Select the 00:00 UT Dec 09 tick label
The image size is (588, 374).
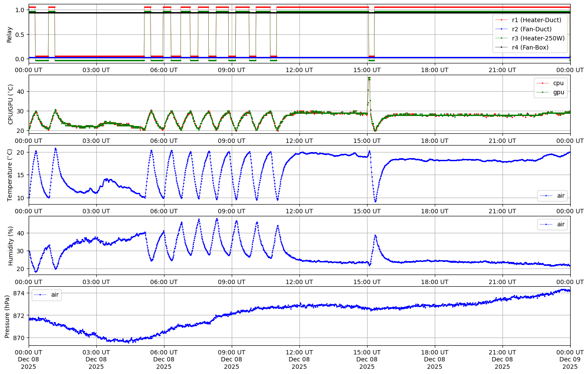[570, 359]
